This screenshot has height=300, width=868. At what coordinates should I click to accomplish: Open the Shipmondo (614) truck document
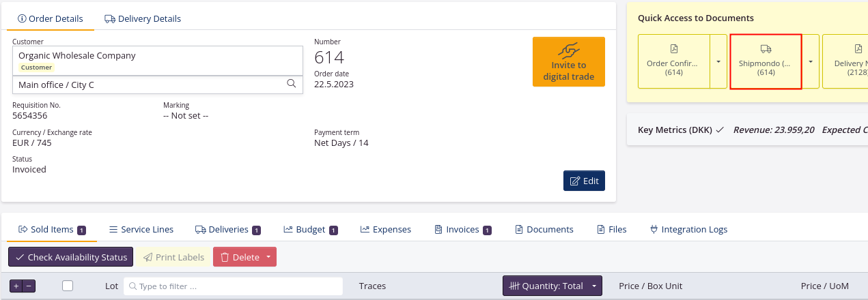pos(766,61)
